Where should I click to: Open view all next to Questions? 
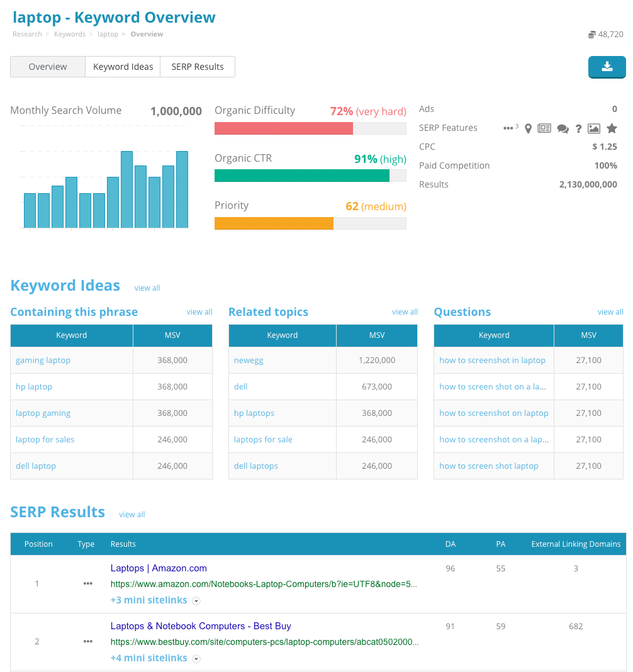click(x=610, y=311)
